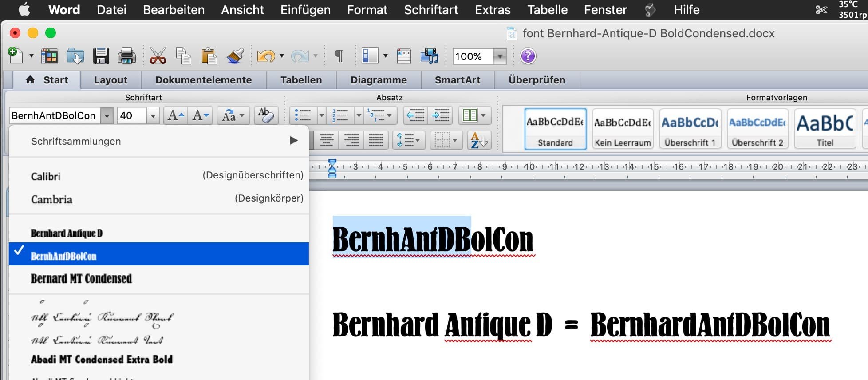This screenshot has height=380, width=868.
Task: Click the Undo arrow icon
Action: pyautogui.click(x=266, y=56)
